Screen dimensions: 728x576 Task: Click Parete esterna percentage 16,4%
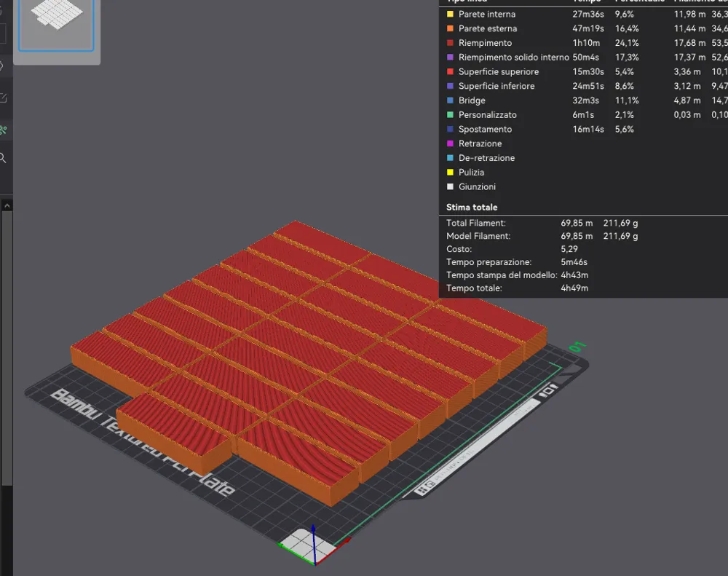tap(627, 28)
